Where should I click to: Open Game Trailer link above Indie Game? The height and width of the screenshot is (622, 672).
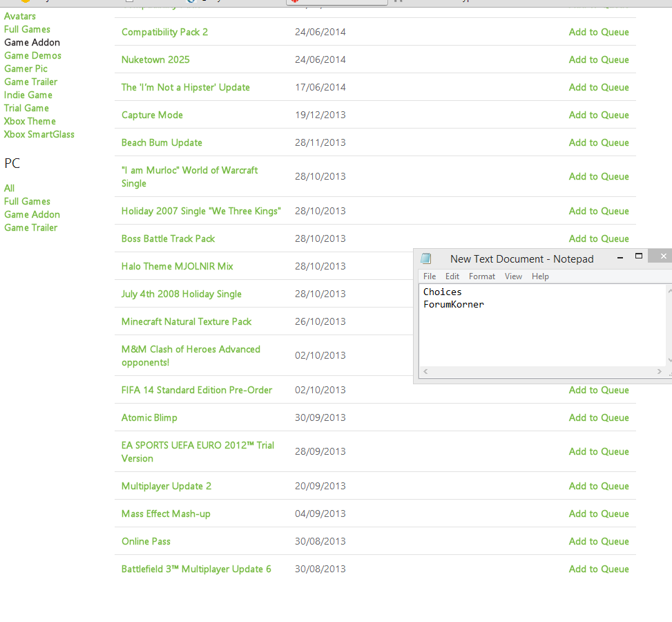click(31, 82)
